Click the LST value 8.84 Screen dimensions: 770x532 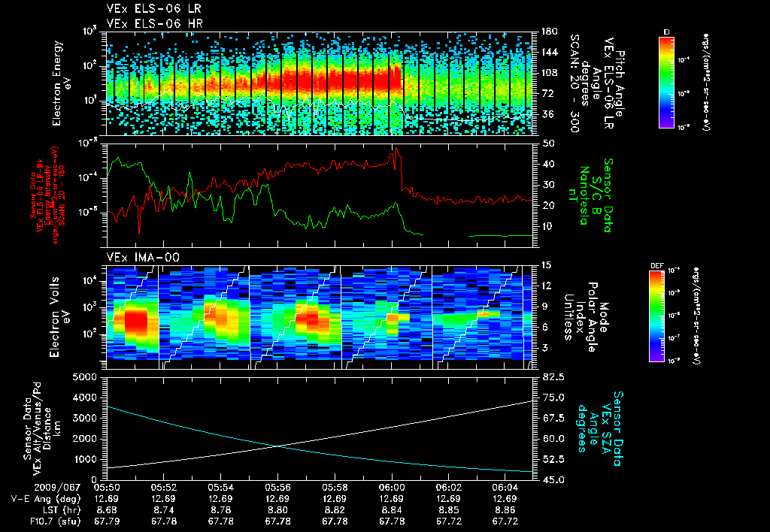coord(392,510)
